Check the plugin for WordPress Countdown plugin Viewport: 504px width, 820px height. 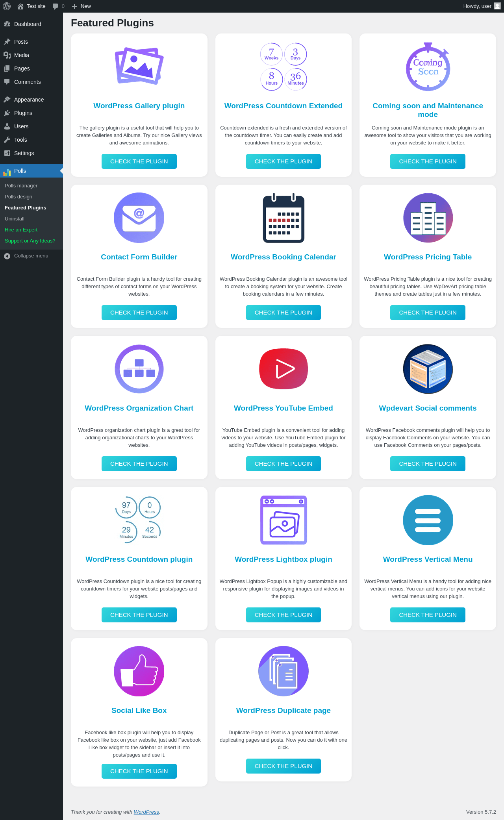coord(139,615)
